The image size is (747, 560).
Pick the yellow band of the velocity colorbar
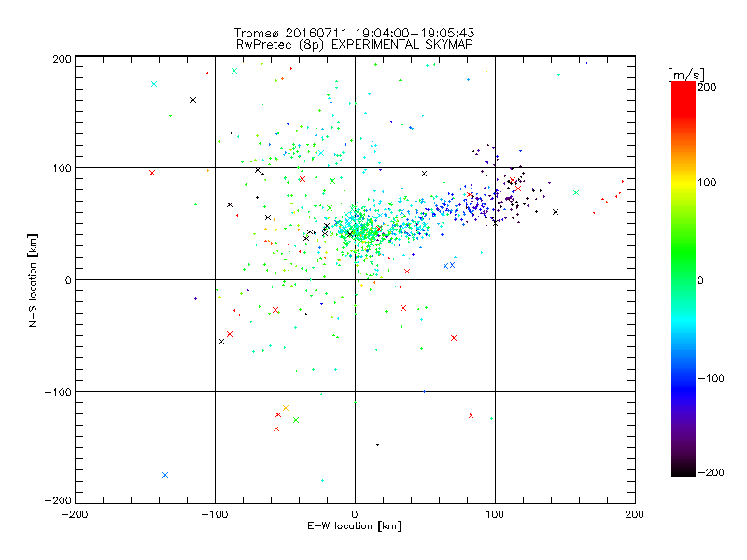pos(684,183)
